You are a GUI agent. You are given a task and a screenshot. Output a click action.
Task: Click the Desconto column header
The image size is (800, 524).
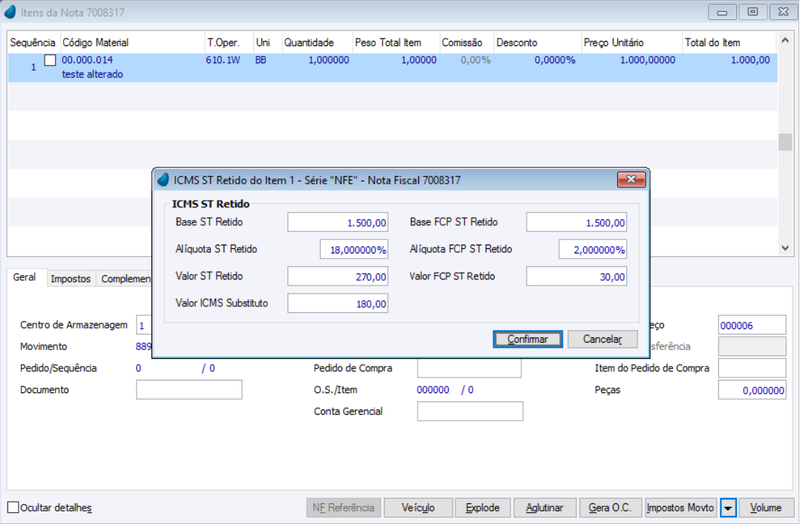[537, 42]
